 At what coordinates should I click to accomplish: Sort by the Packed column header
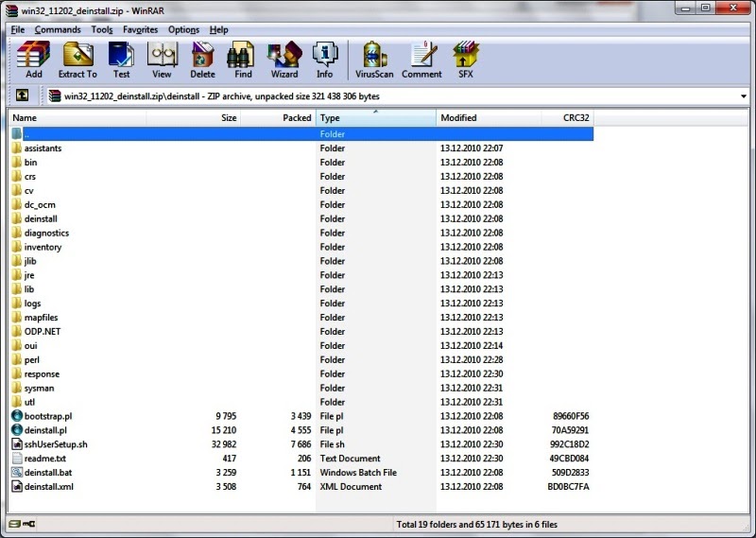(x=278, y=118)
